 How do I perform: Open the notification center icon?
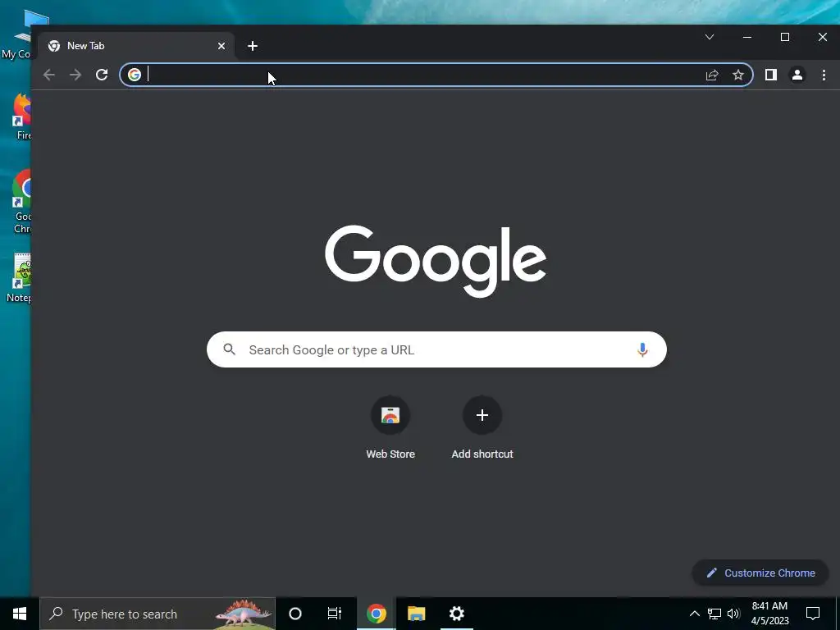[x=813, y=614]
